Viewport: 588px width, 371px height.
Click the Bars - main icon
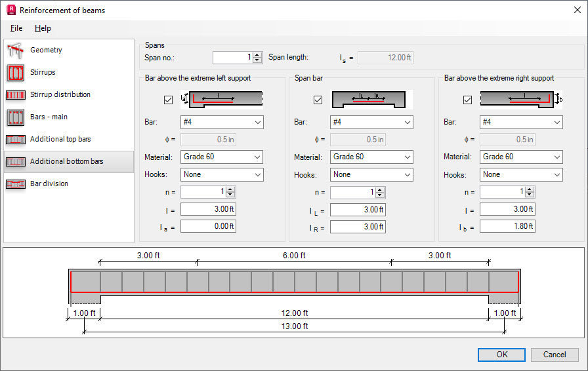pos(15,117)
